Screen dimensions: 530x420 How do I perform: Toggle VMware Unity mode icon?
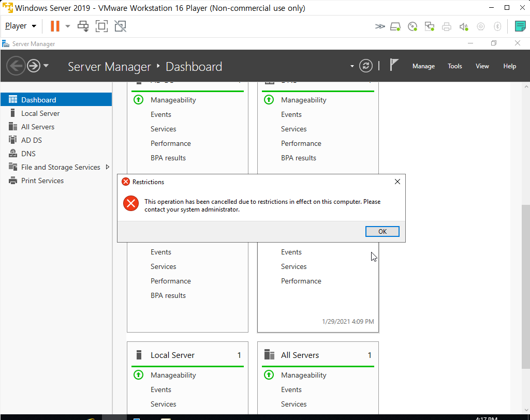point(120,26)
